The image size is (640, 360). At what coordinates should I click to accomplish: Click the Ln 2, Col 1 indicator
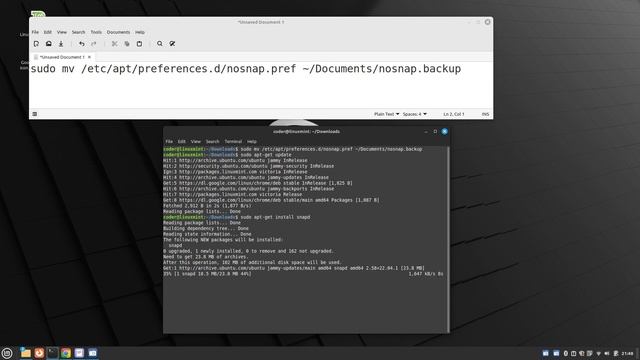[x=454, y=114]
